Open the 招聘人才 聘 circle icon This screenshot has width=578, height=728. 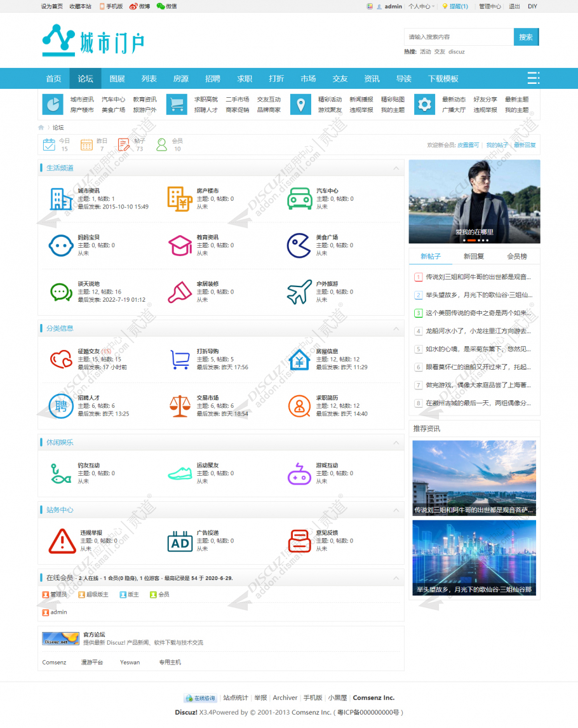click(61, 406)
